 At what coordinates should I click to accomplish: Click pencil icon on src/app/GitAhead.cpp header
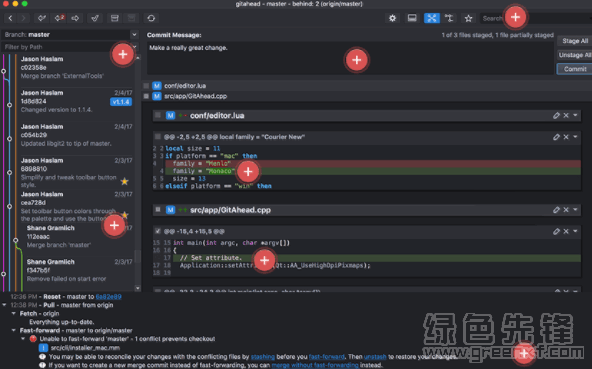point(556,210)
